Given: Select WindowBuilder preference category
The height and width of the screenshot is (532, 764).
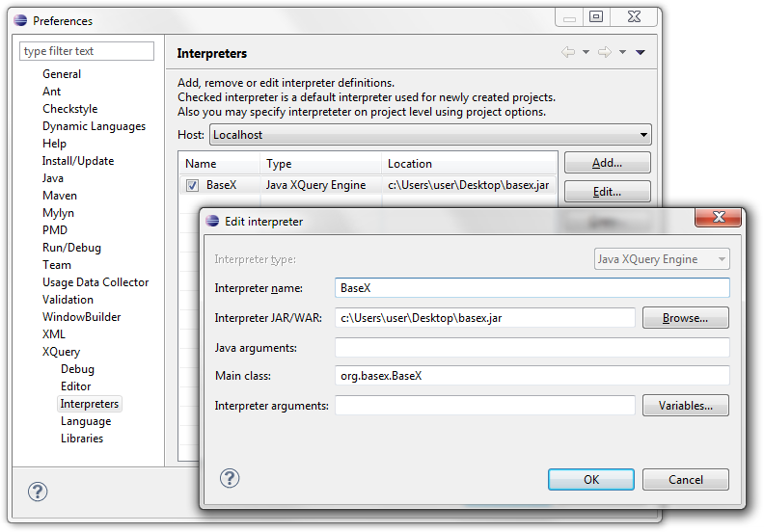Looking at the screenshot, I should pyautogui.click(x=81, y=317).
